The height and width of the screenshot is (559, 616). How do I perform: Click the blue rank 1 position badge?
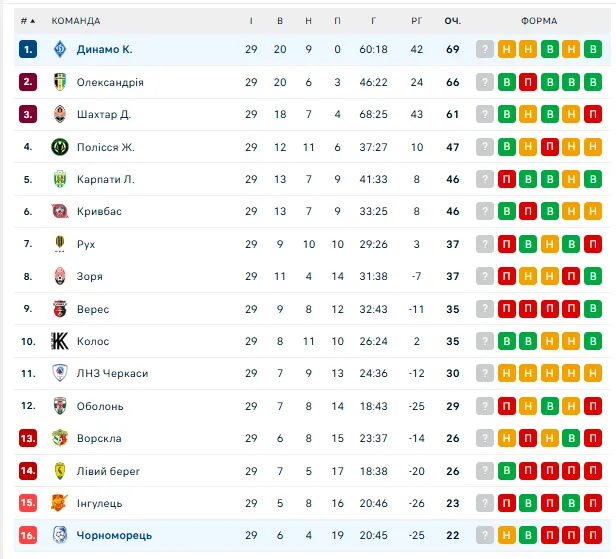pyautogui.click(x=28, y=49)
